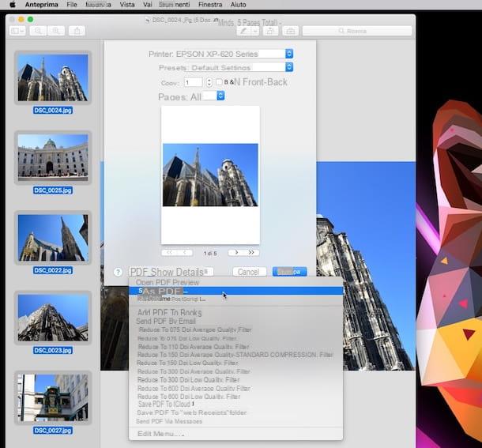Choose Save PDF To iCloud
482x448 pixels.
point(235,404)
